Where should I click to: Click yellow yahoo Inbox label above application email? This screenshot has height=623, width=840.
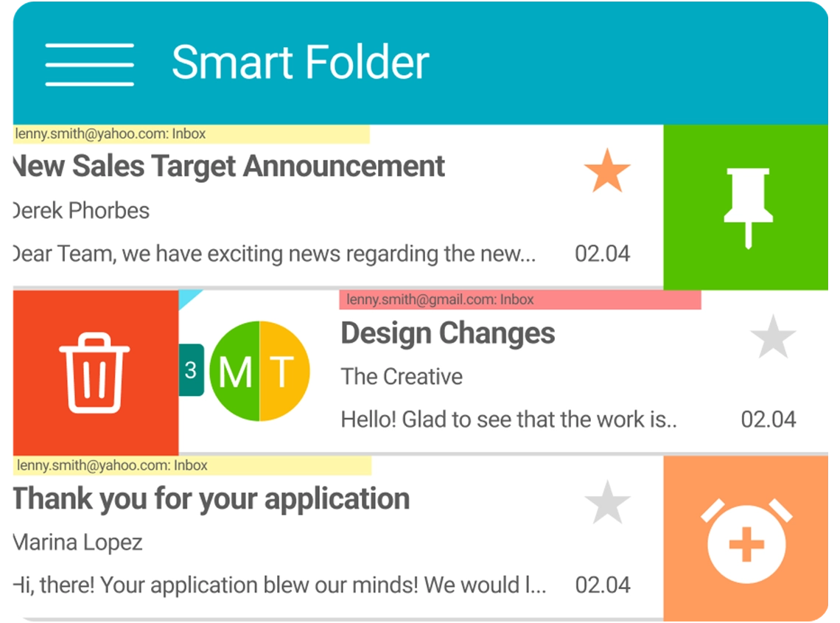(x=192, y=466)
